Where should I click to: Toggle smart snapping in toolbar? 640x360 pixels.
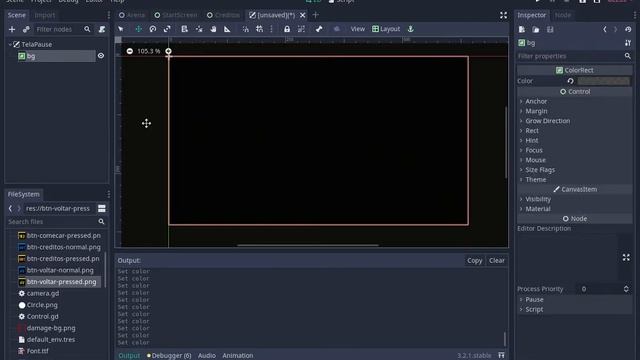click(x=245, y=29)
